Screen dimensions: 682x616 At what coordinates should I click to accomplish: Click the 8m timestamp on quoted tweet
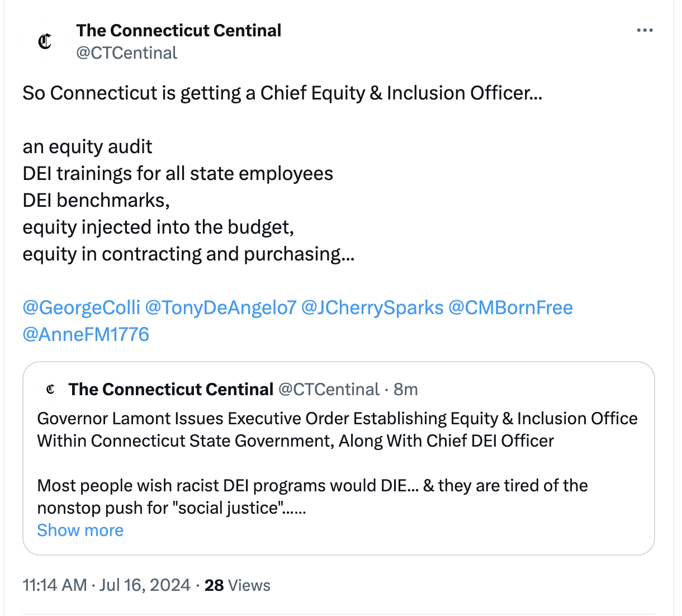coord(406,389)
